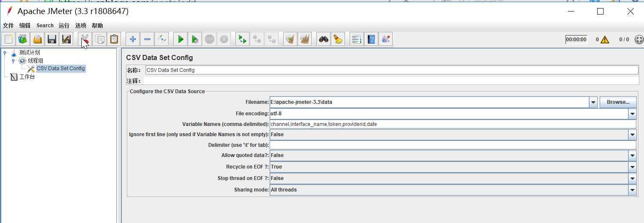644x223 pixels.
Task: Create a new test plan with New icon
Action: pyautogui.click(x=9, y=39)
